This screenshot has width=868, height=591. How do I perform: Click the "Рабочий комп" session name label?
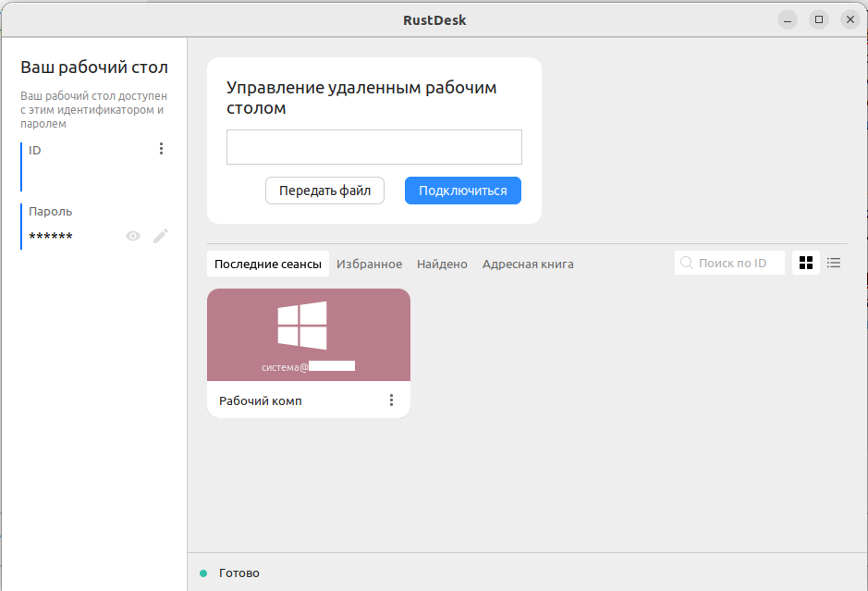260,400
